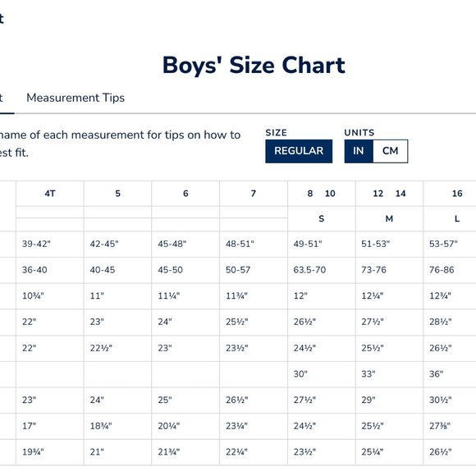Switch units to CM
The width and height of the screenshot is (476, 476).
point(390,151)
